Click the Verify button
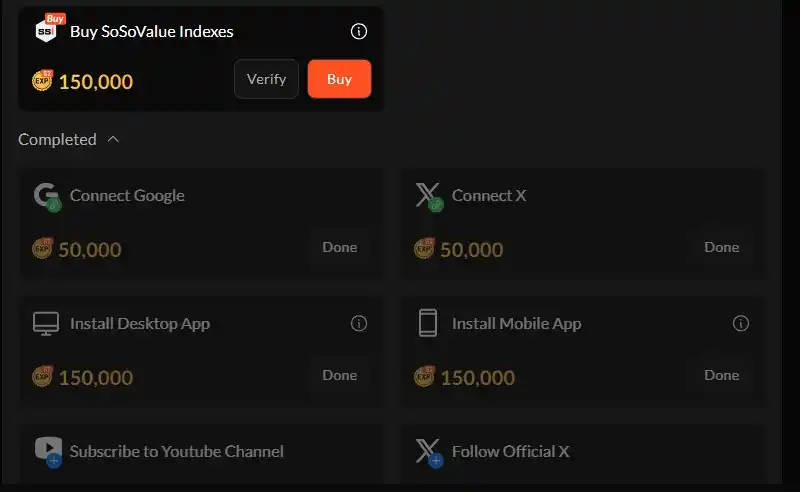This screenshot has width=800, height=492. [x=266, y=79]
